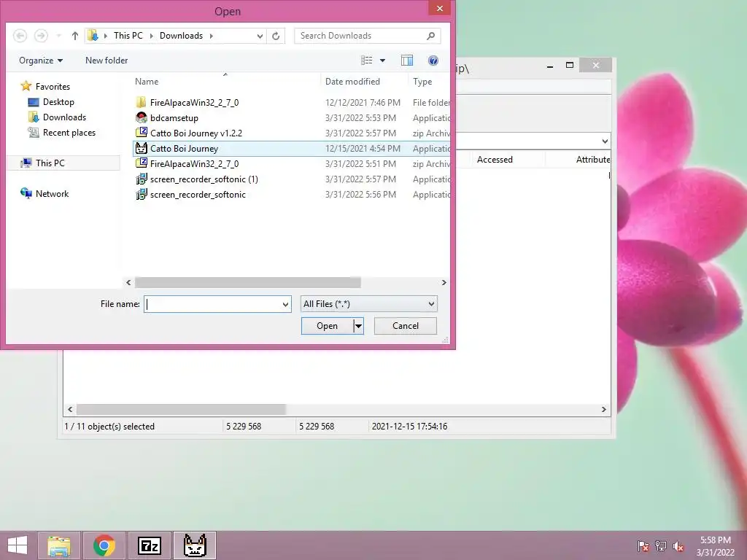The width and height of the screenshot is (747, 560).
Task: Click the screen_recorder_softonic file name dated 5:56 PM
Action: [198, 194]
